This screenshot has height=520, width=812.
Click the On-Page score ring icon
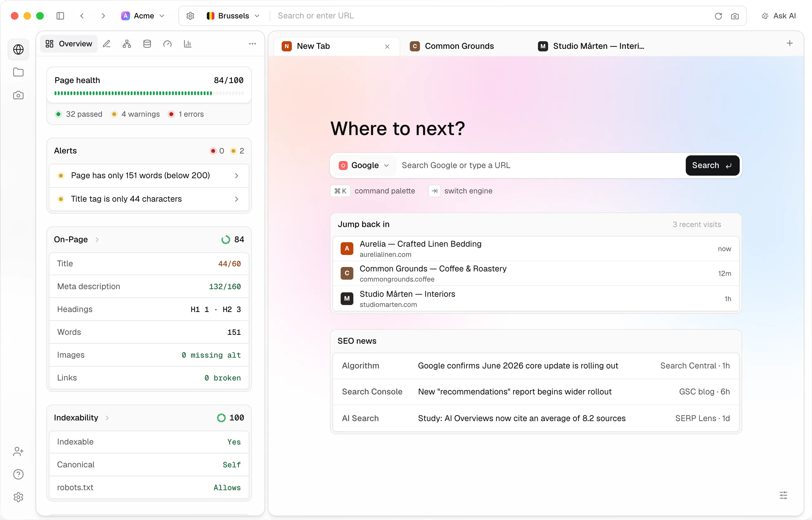[x=226, y=240]
